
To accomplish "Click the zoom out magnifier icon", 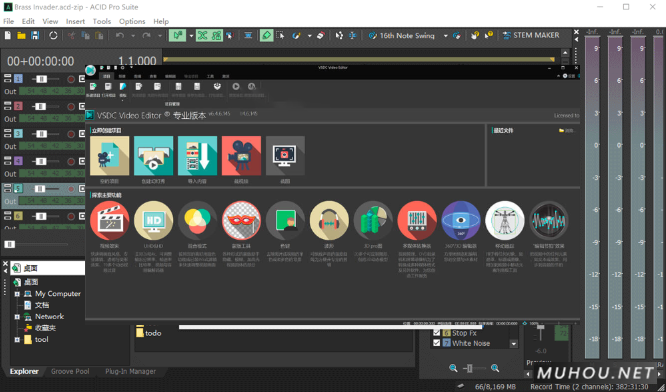I will pyautogui.click(x=453, y=368).
